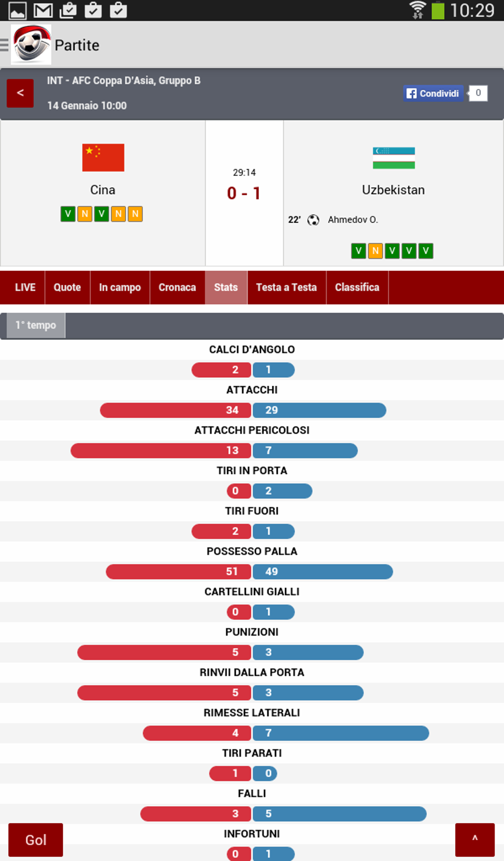The image size is (504, 861).
Task: Tap the Wi-Fi status icon
Action: click(x=418, y=10)
